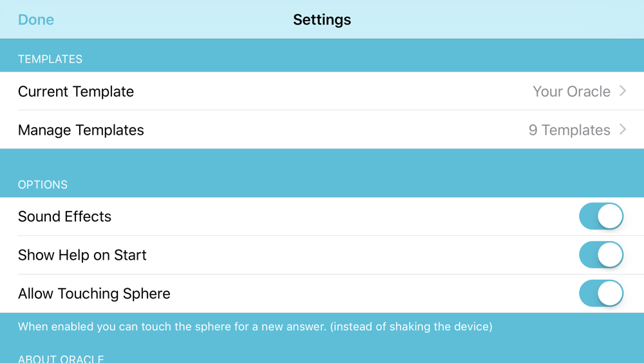Open the Current Template row
This screenshot has height=363, width=644.
click(322, 91)
